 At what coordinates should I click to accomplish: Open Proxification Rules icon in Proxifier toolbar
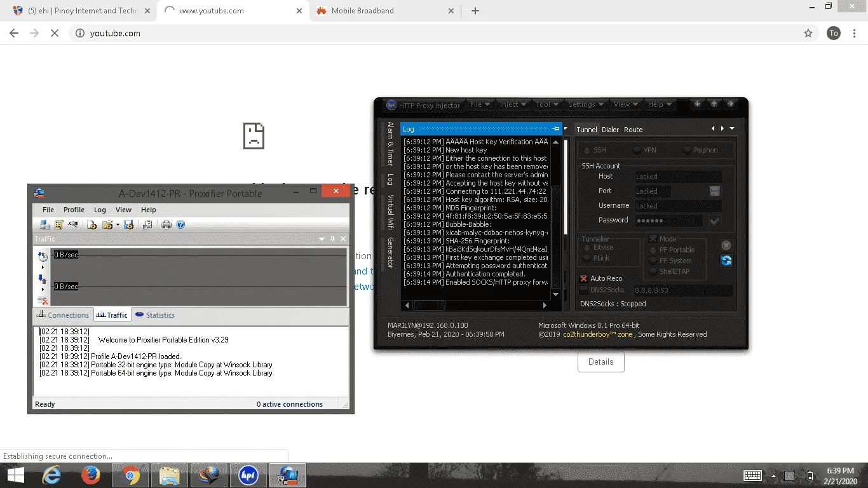click(x=59, y=224)
